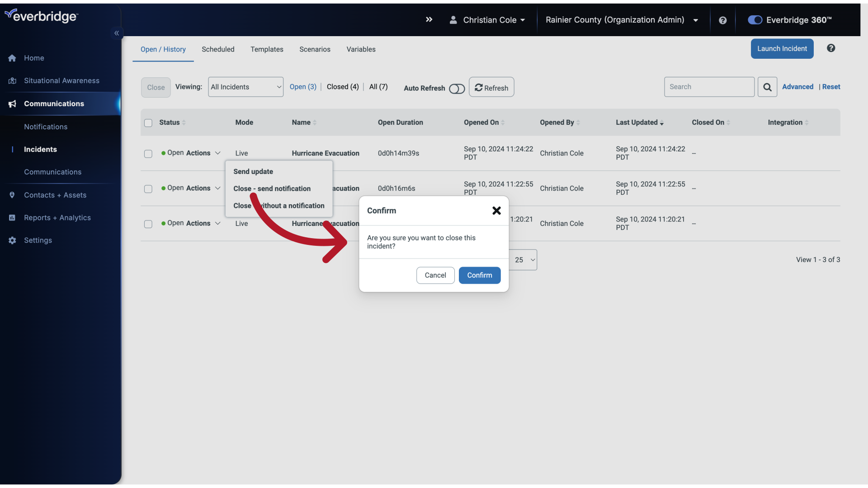
Task: Click the Situational Awareness icon
Action: point(13,80)
